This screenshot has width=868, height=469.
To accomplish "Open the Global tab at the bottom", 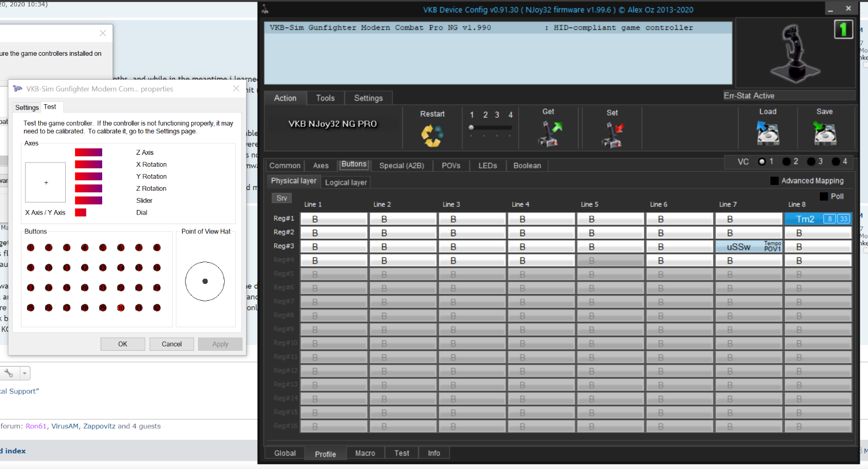I will pyautogui.click(x=285, y=453).
